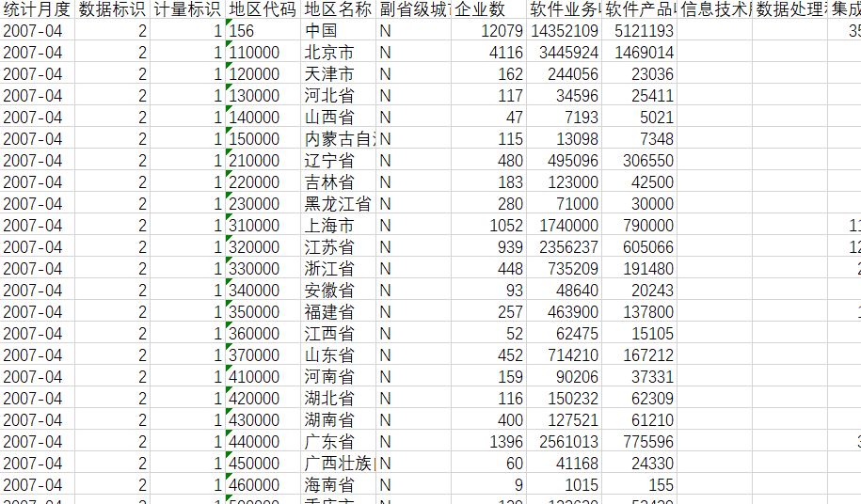Screen dimensions: 861x504
Task: Select the 数据处理 header cell
Action: [x=789, y=9]
